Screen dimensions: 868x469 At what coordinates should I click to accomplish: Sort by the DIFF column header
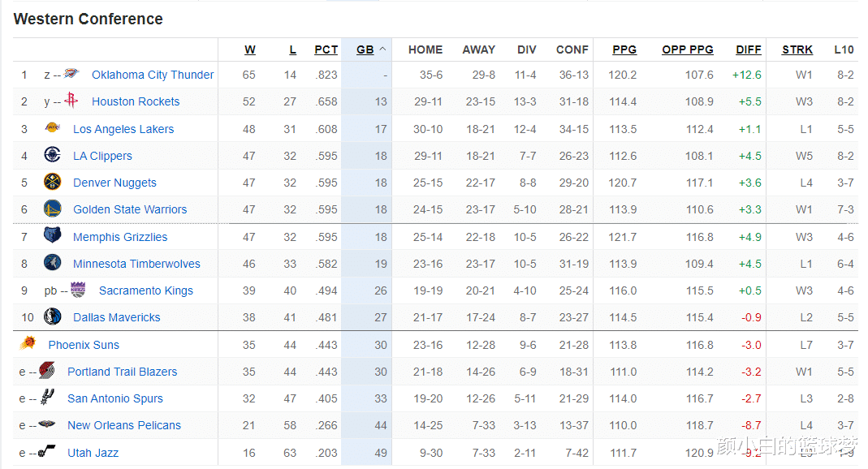tap(749, 49)
